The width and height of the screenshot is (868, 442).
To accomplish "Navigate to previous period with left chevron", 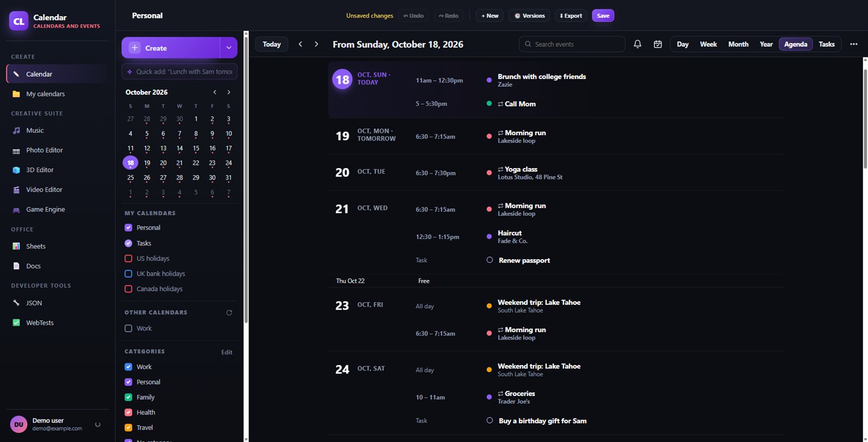I will click(x=301, y=44).
